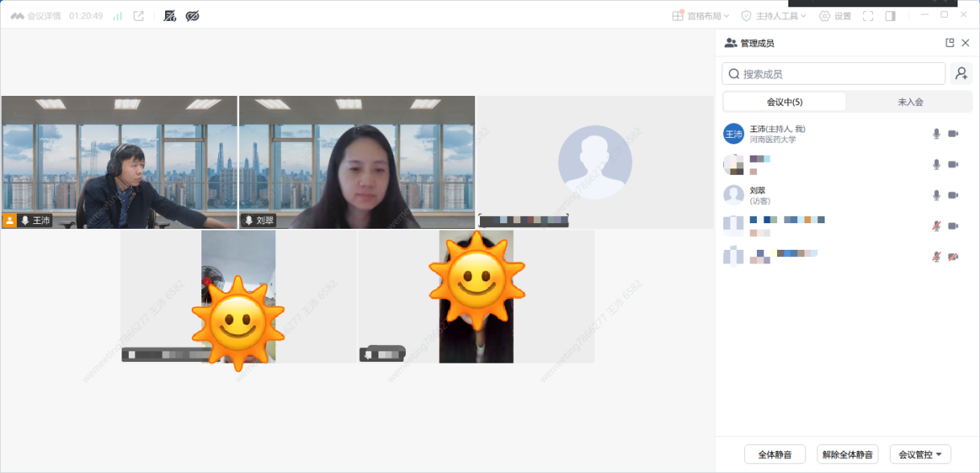Switch to the 未入会 tab
Screen dimensions: 980x473
(910, 102)
